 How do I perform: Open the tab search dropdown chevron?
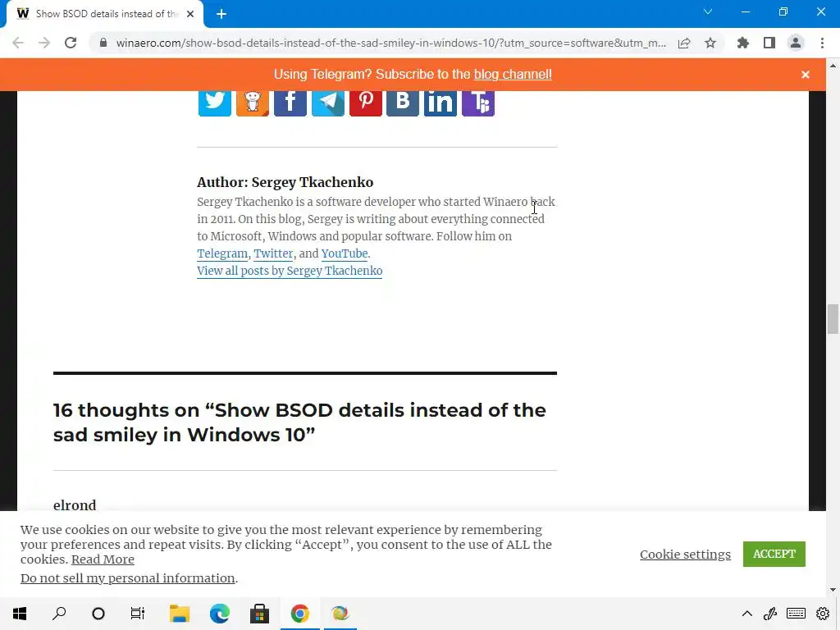tap(708, 11)
